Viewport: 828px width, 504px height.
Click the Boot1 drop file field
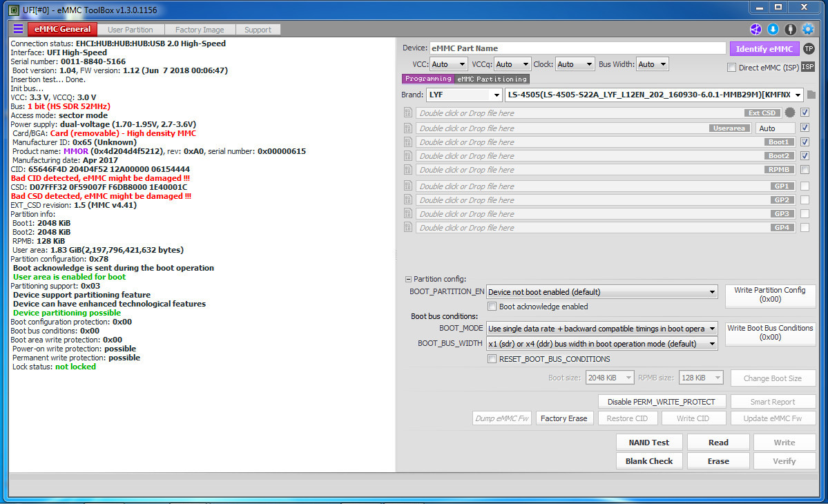pyautogui.click(x=605, y=142)
